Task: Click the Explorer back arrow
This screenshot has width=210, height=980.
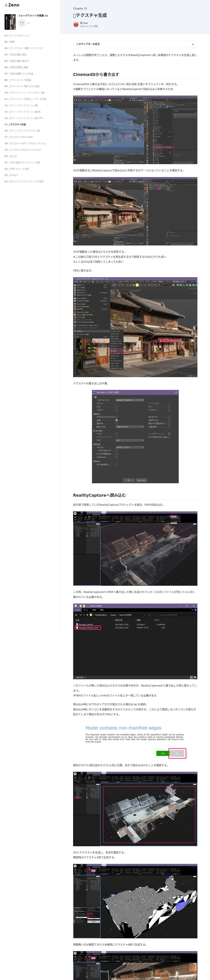Action: coord(76,615)
